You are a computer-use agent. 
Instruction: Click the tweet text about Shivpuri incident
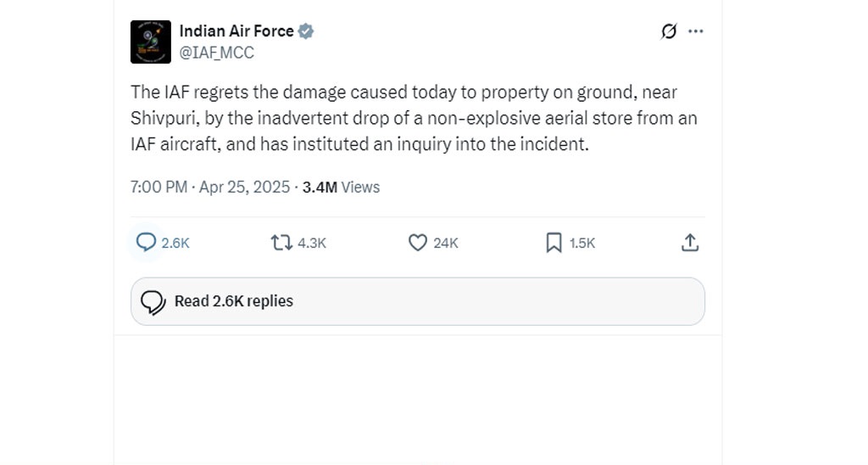[414, 118]
